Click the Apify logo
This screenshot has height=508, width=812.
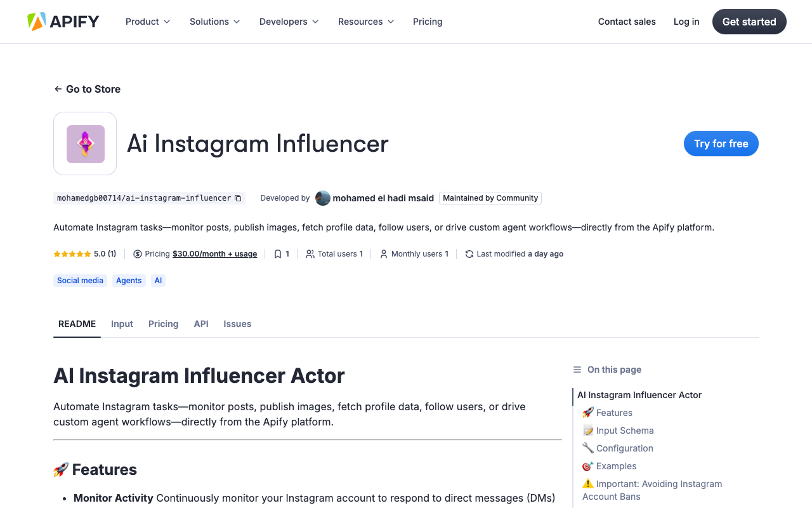63,22
